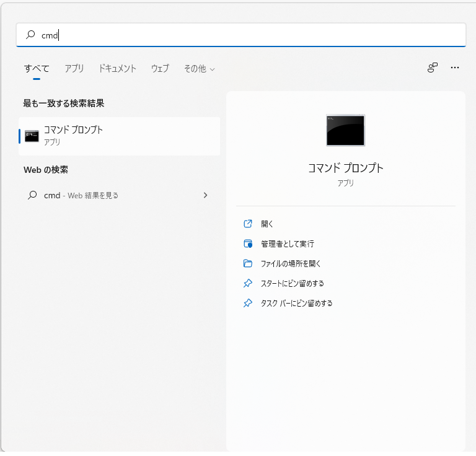Click the Web の検索 heading
The image size is (476, 456).
(46, 170)
